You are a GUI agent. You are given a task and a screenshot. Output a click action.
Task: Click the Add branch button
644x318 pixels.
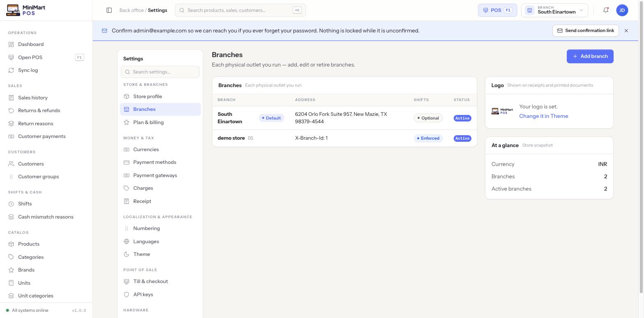point(590,56)
